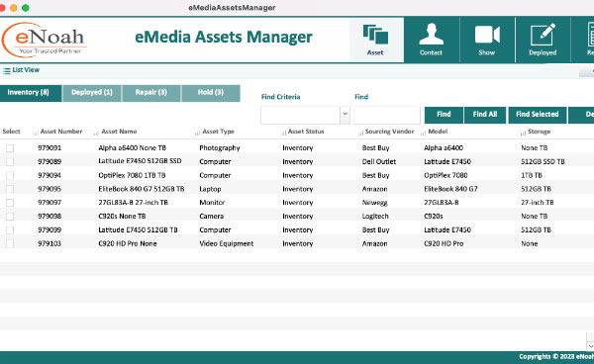Click the Photography asset type cell
Image resolution: width=594 pixels, height=364 pixels.
220,148
